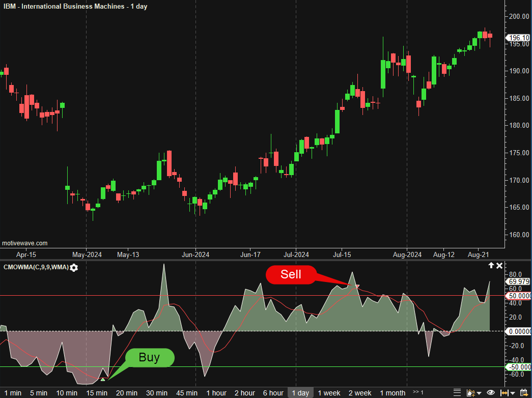This screenshot has height=398, width=532.
Task: Open the go-to-date calendar icon
Action: tap(523, 392)
